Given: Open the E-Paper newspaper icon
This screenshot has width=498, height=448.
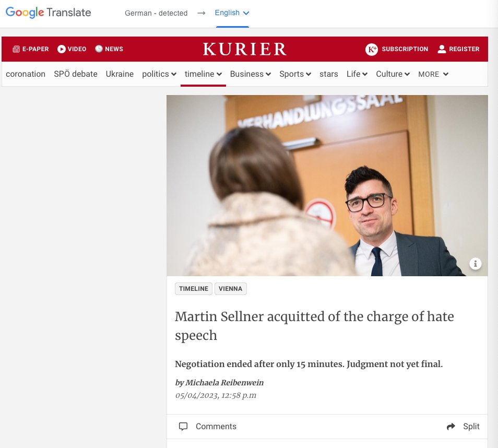Looking at the screenshot, I should click(x=16, y=49).
